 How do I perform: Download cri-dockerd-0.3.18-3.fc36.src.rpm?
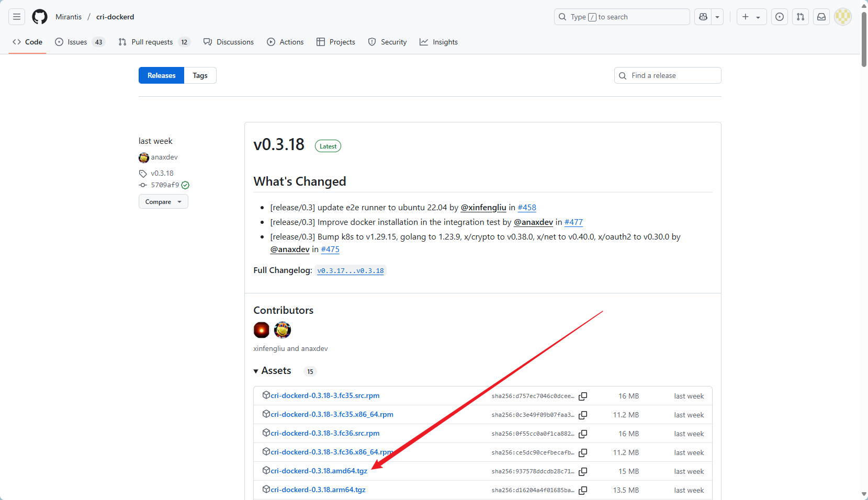[325, 433]
